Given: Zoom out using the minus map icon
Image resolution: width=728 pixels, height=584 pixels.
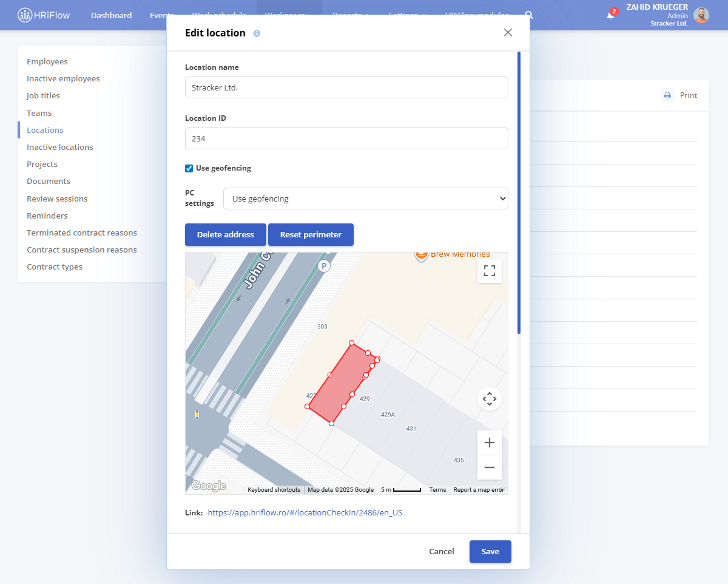Looking at the screenshot, I should pos(490,467).
